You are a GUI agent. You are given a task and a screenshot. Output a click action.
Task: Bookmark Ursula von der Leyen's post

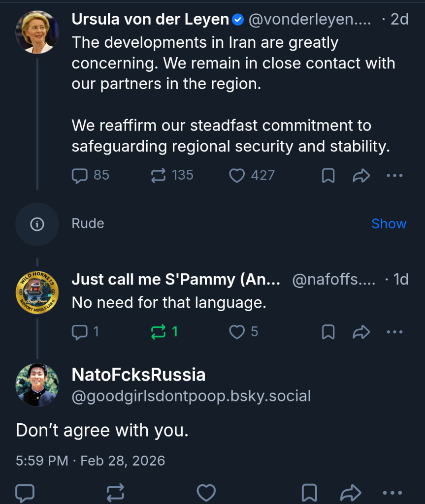pos(328,176)
